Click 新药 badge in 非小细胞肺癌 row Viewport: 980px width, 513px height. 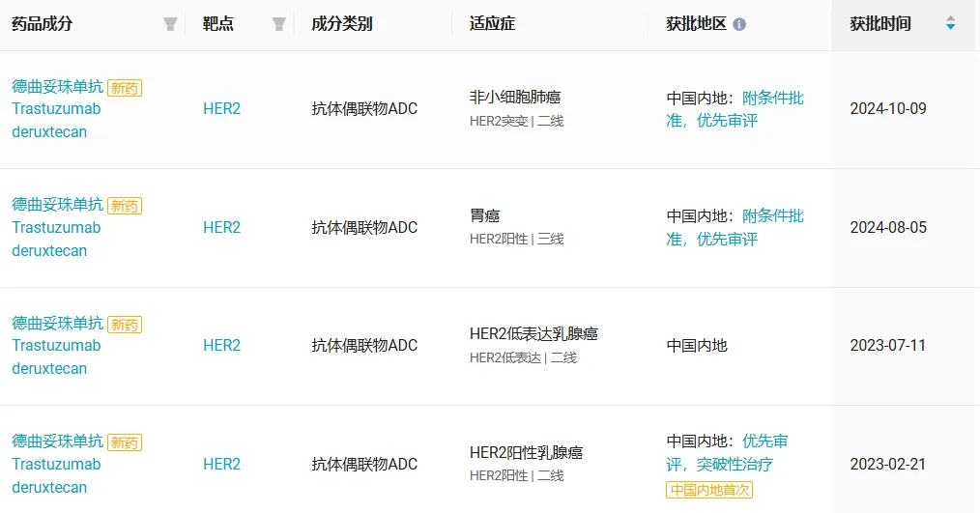(125, 88)
